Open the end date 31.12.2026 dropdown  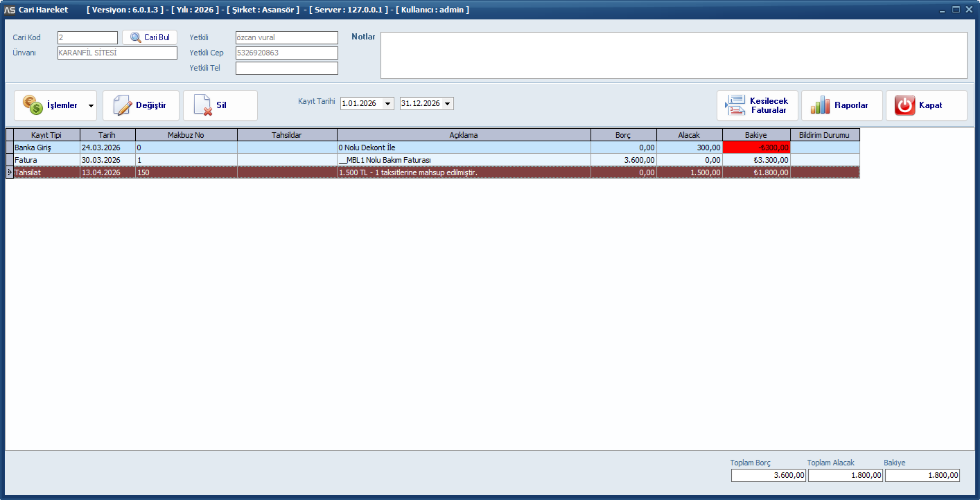pyautogui.click(x=448, y=104)
